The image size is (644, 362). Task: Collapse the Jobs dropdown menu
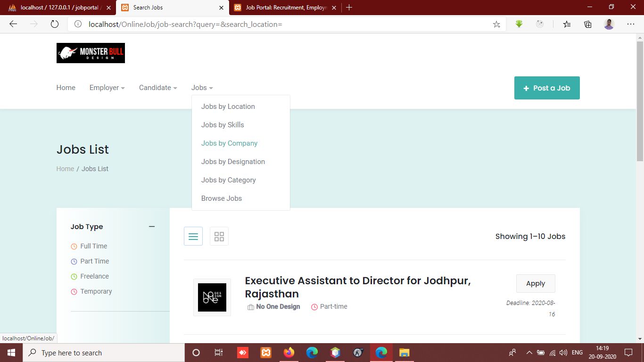point(202,88)
